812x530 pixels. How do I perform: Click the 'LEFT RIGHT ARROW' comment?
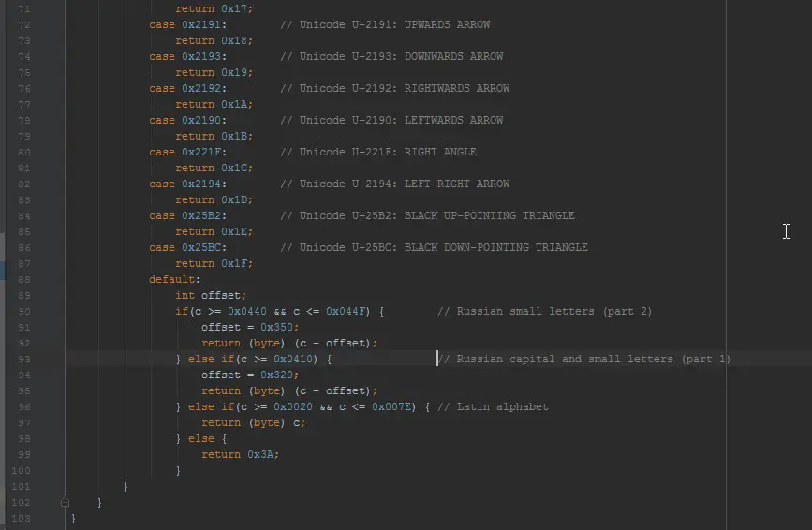click(457, 184)
